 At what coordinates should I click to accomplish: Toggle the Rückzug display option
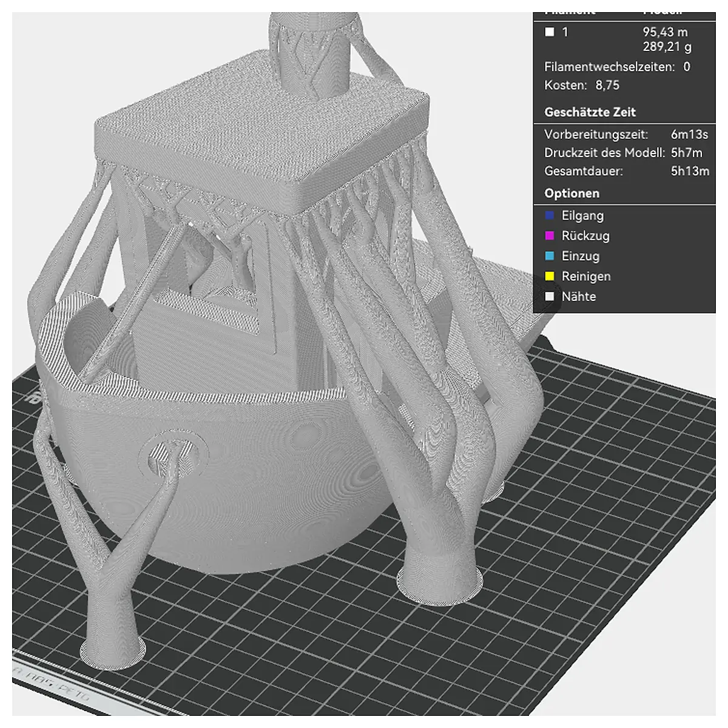577,236
